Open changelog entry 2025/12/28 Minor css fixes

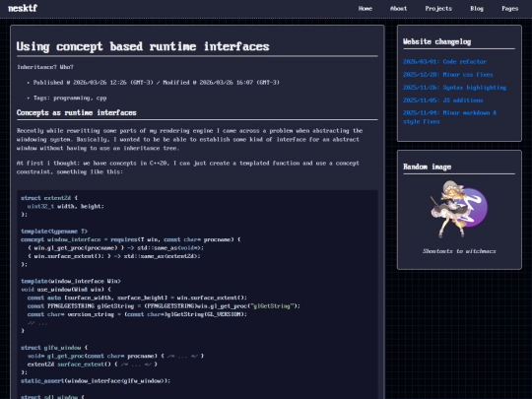[448, 75]
